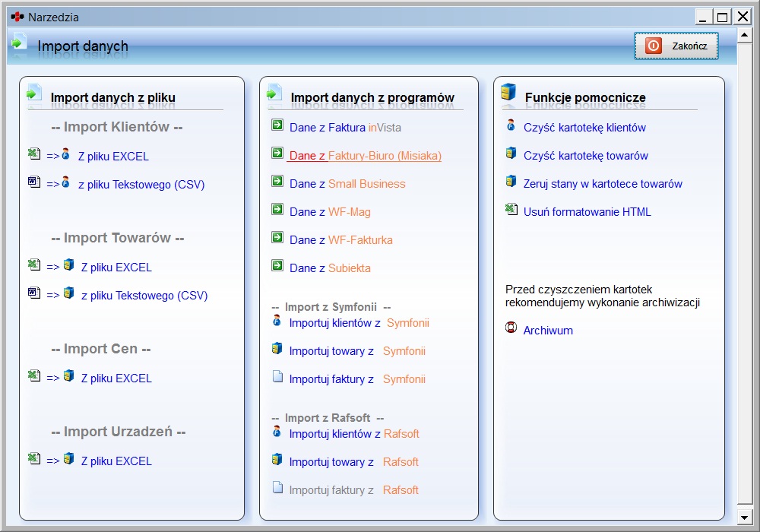Click box icon beside Czyść kartotekę towarów
This screenshot has height=532, width=760.
511,153
